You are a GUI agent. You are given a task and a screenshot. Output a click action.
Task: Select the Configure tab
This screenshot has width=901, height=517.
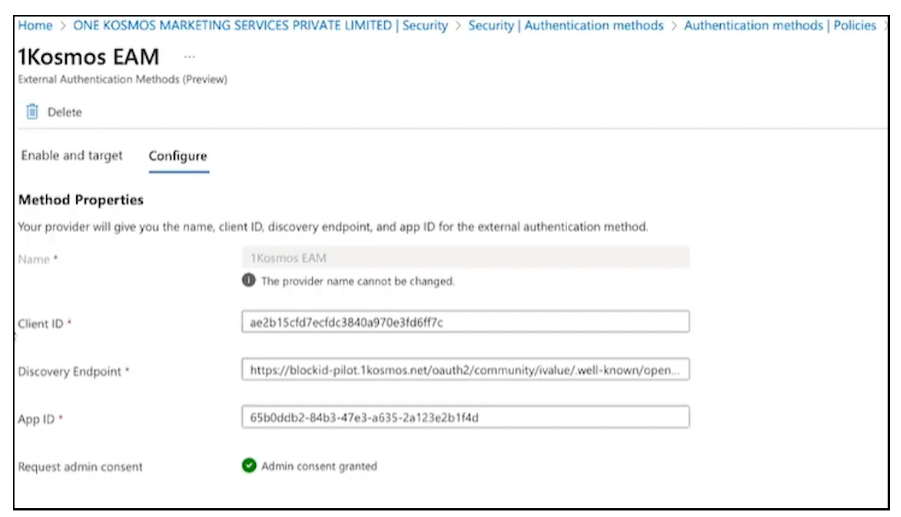(178, 156)
